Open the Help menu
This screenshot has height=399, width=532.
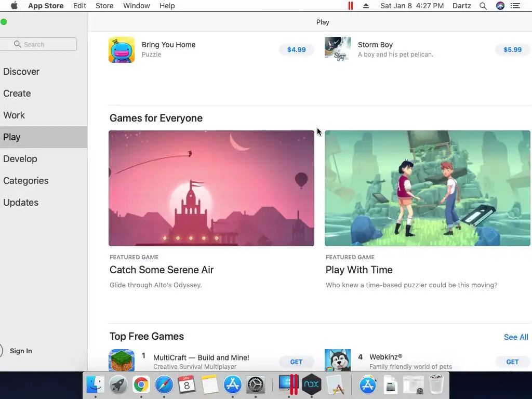click(167, 6)
